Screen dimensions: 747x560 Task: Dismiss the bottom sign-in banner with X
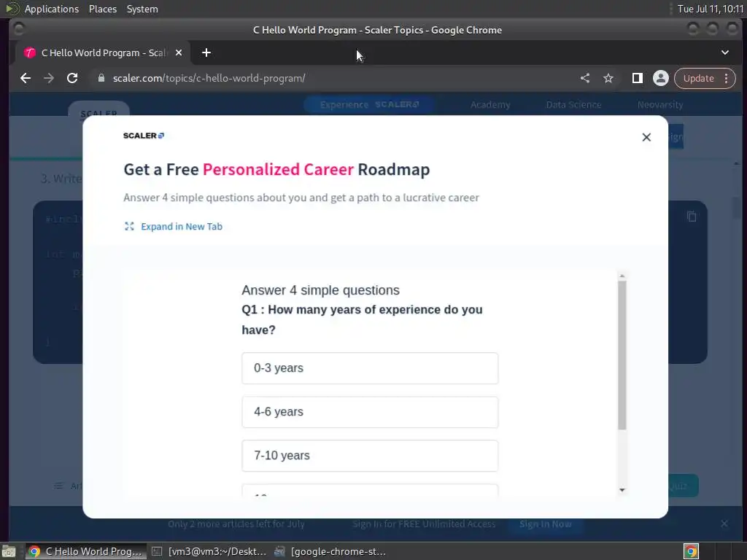pos(724,524)
